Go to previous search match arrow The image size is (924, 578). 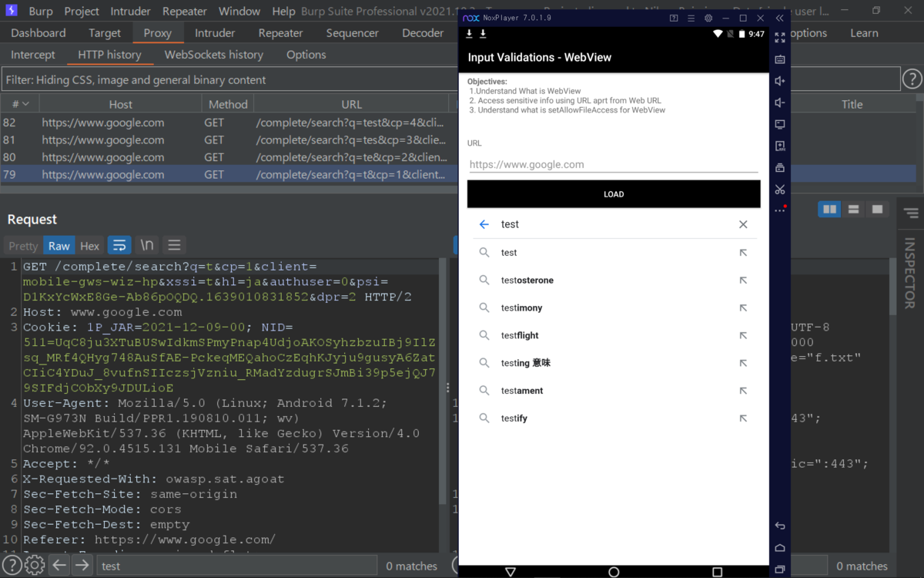59,566
